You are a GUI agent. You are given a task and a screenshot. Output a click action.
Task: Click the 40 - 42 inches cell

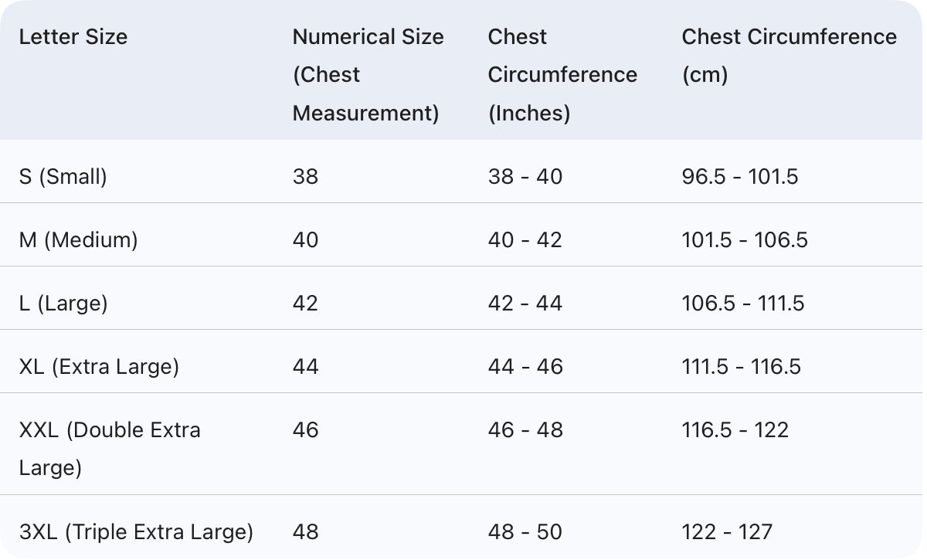525,240
